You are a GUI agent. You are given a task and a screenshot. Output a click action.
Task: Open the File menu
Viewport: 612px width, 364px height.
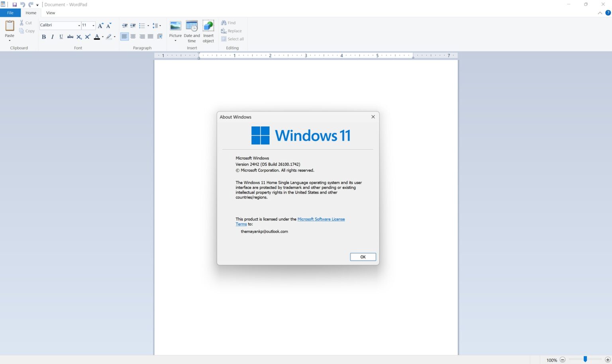(x=10, y=13)
